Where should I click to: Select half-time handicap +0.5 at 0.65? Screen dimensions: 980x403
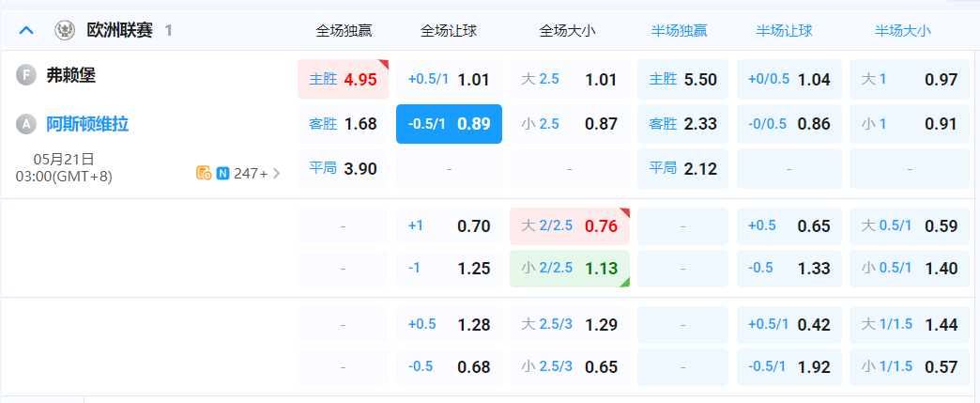789,225
